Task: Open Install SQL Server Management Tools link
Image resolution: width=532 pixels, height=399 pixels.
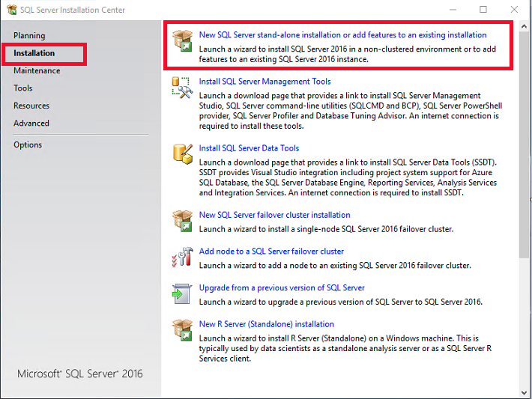Action: [x=265, y=81]
